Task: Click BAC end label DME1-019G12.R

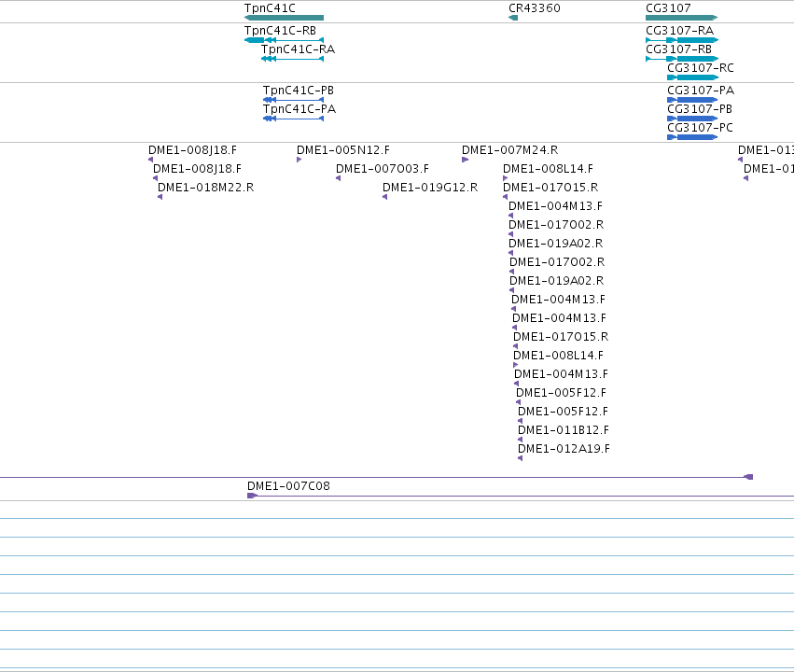Action: pos(430,188)
